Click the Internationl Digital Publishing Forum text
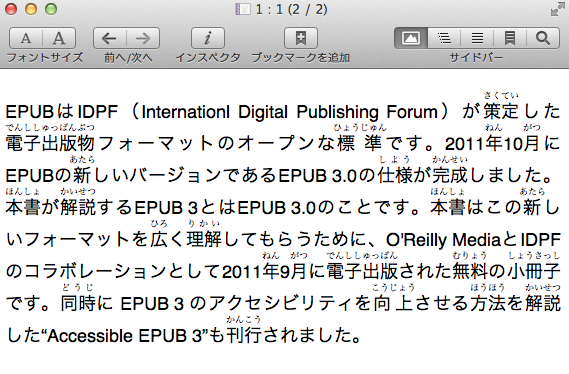This screenshot has width=569, height=374. pos(290,112)
